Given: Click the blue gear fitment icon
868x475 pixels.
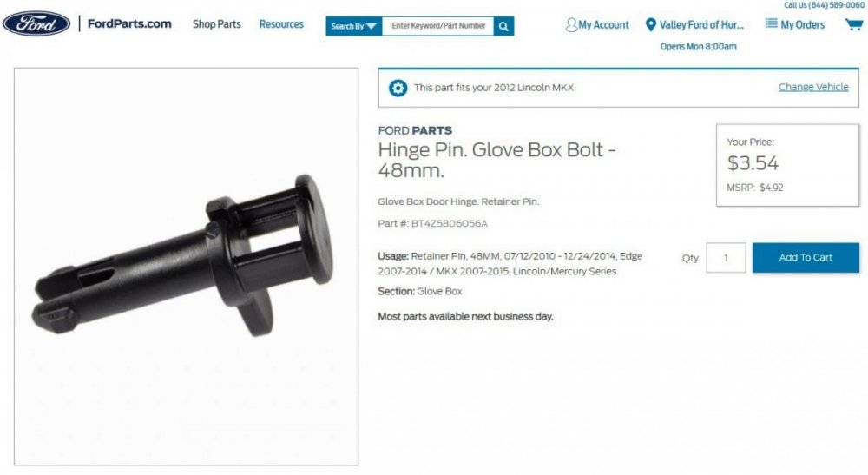Looking at the screenshot, I should click(398, 88).
